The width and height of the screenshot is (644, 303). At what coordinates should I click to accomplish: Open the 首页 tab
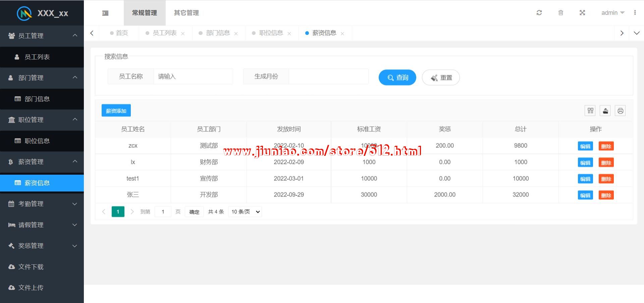(x=119, y=33)
